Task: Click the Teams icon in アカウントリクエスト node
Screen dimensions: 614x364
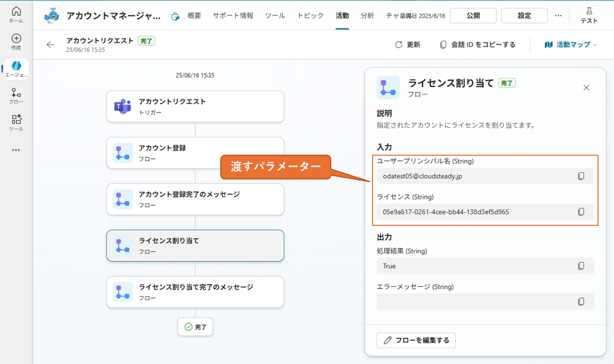Action: click(123, 106)
